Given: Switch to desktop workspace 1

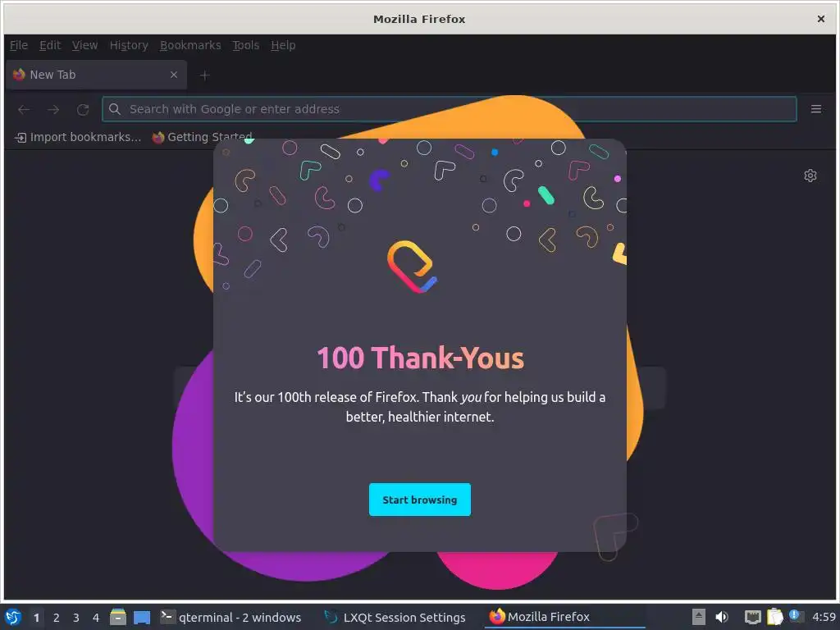Looking at the screenshot, I should [x=36, y=617].
